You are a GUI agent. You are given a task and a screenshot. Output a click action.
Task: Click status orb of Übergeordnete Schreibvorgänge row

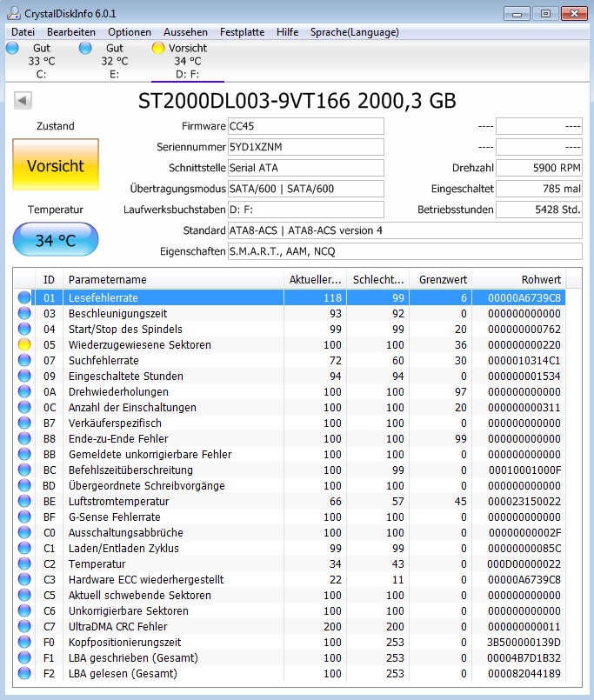pos(24,485)
